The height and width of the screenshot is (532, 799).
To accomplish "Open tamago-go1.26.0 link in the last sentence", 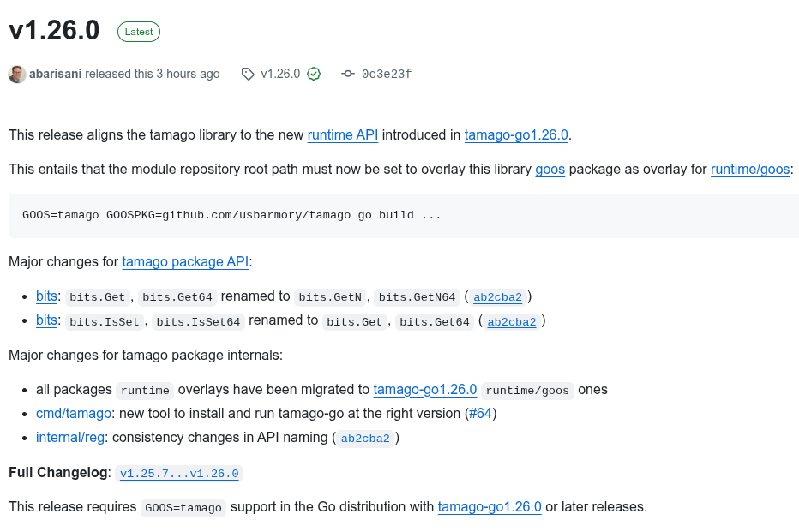I will coord(490,506).
